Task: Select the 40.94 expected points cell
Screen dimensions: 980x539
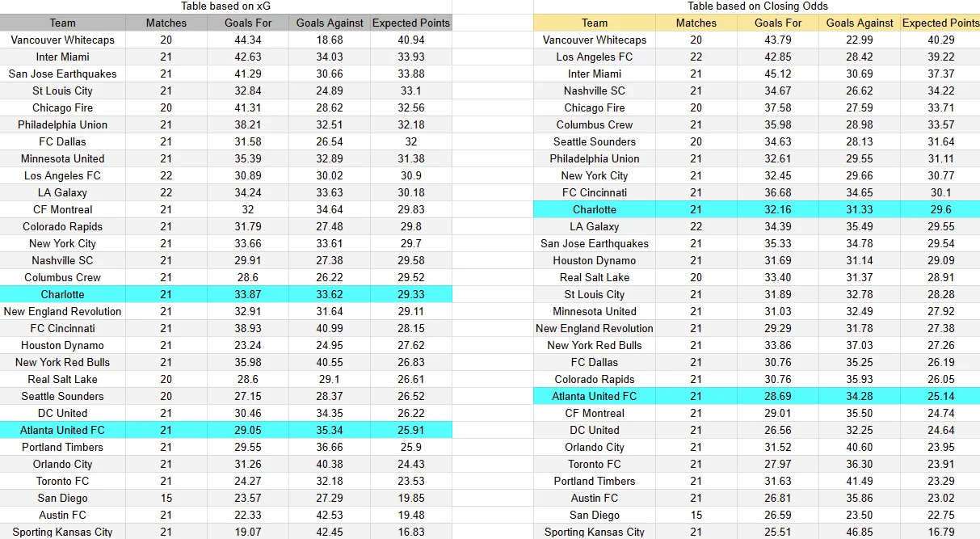Action: click(411, 40)
